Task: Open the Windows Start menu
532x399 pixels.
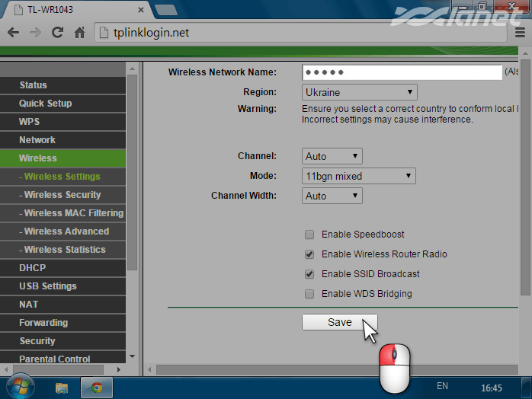Action: tap(19, 387)
